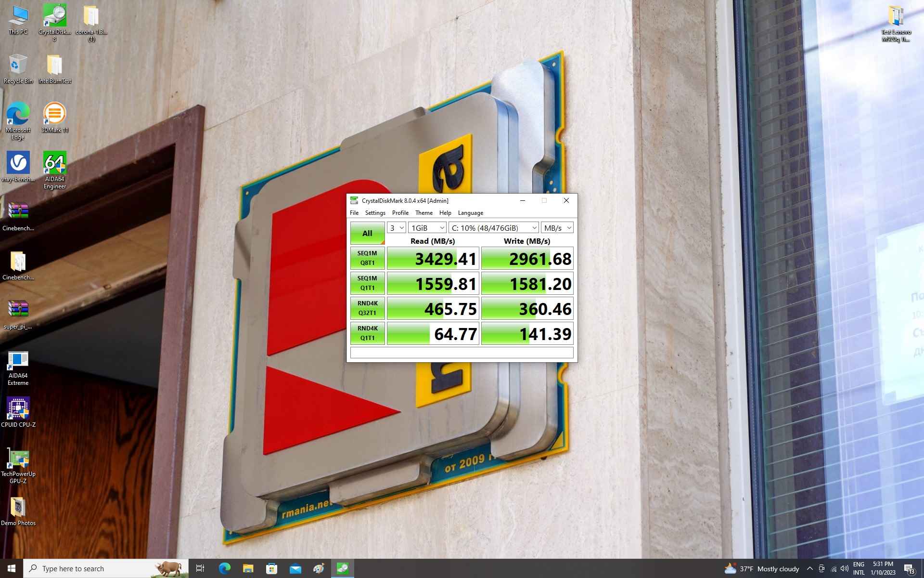Open the Help menu
This screenshot has width=924, height=578.
point(445,213)
